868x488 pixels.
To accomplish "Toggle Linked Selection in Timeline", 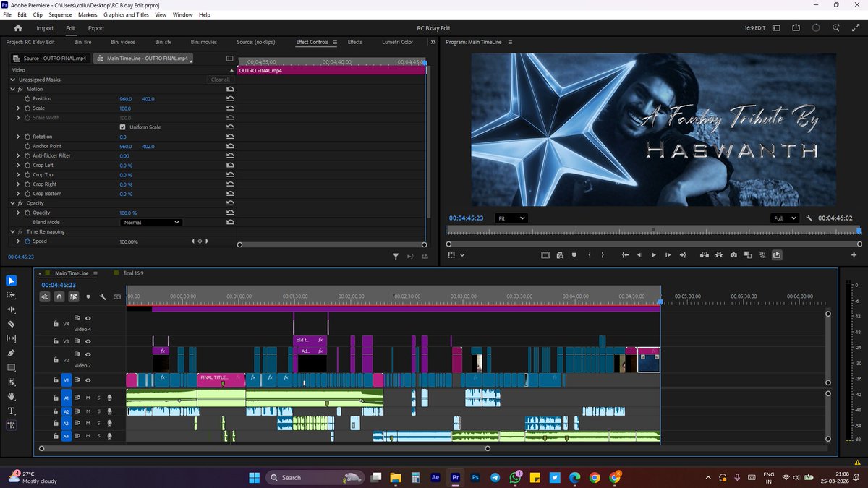I will (74, 296).
